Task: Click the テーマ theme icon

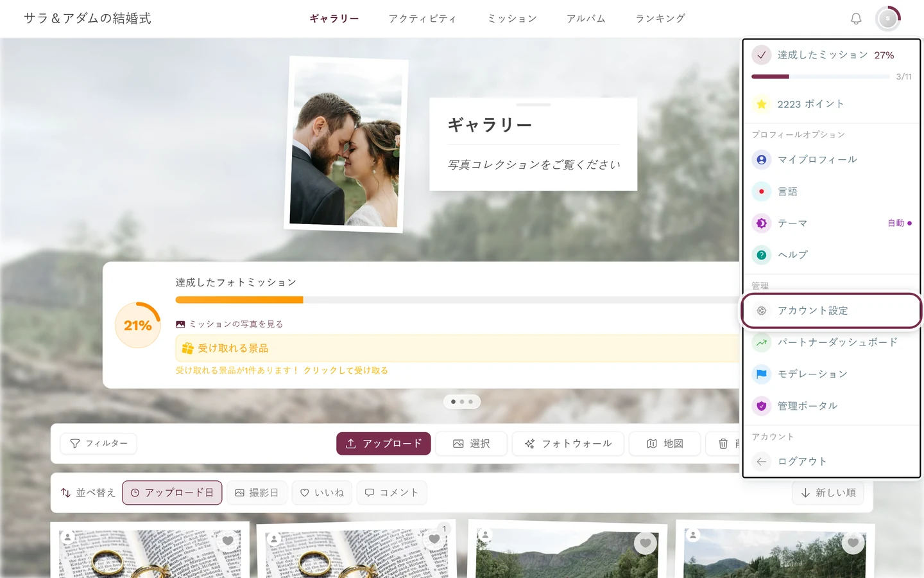Action: tap(762, 223)
